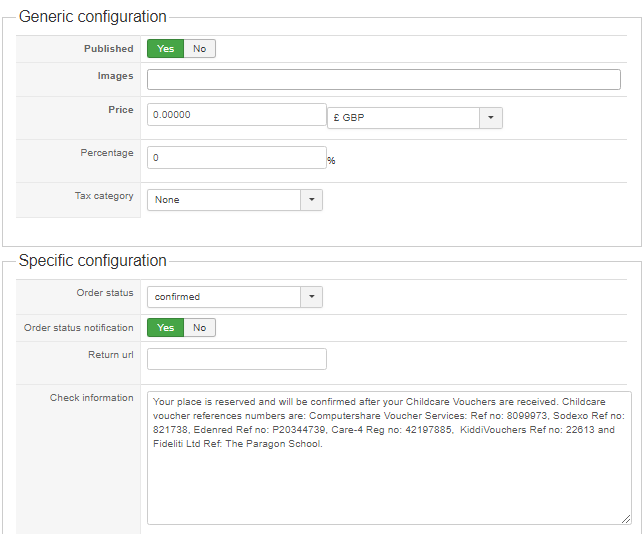This screenshot has height=534, width=643.
Task: Open the £ GBP currency dropdown arrow
Action: tap(491, 118)
